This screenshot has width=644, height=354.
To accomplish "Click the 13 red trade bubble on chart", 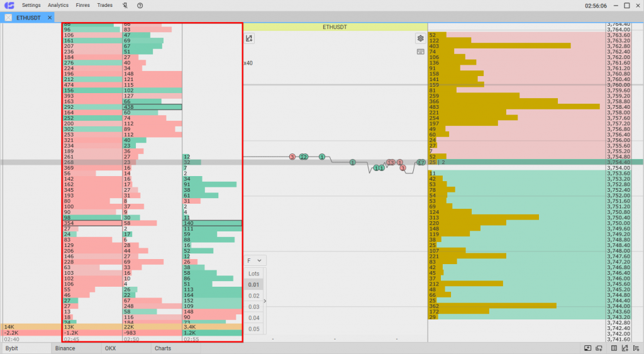I will click(x=391, y=163).
